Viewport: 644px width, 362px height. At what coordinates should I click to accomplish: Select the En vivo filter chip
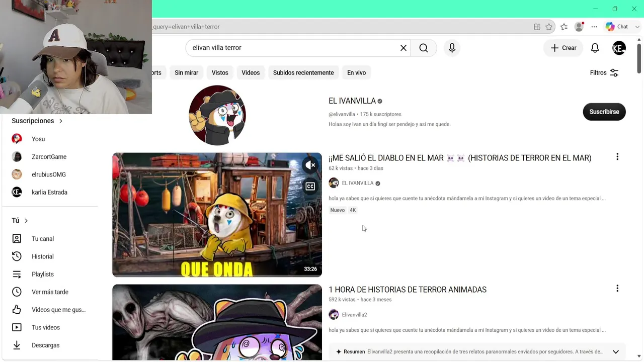(x=356, y=73)
